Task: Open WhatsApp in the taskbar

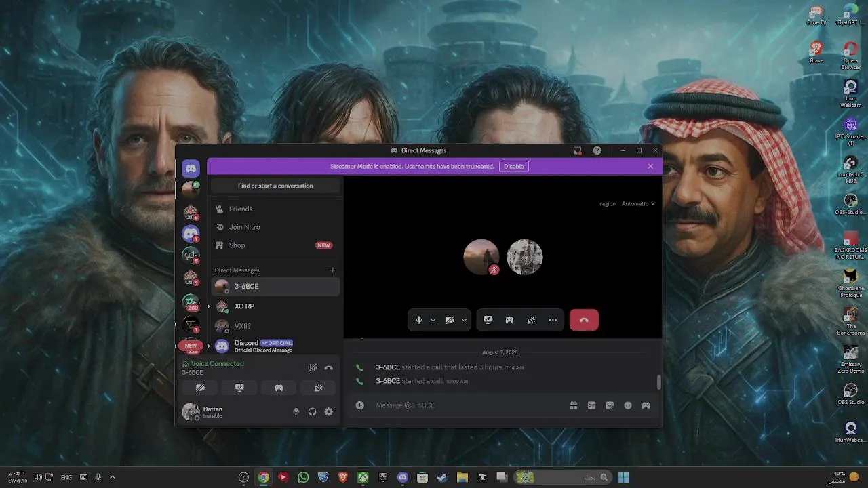Action: (x=303, y=477)
